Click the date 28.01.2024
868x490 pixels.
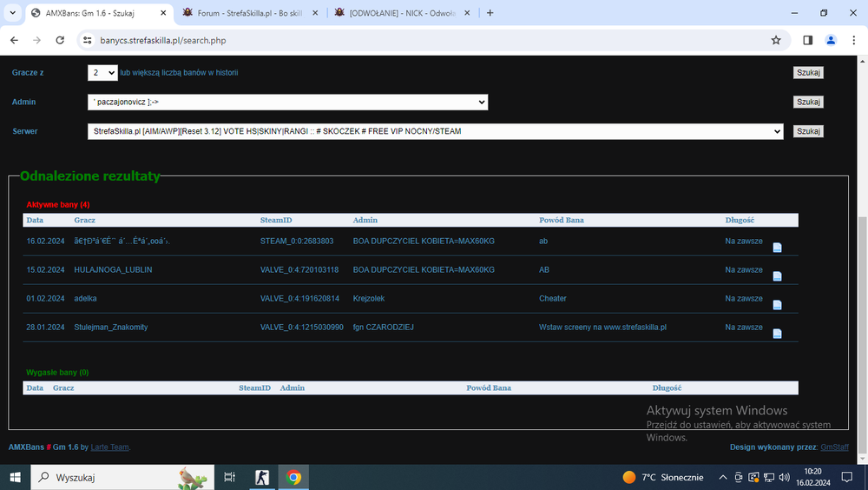[x=45, y=328]
